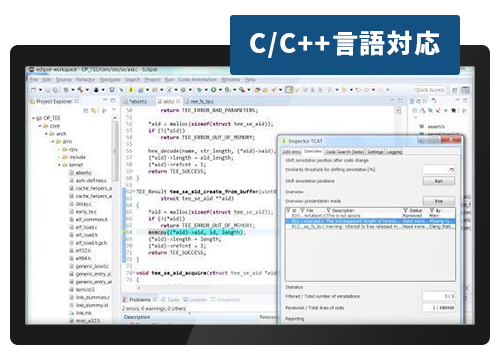This screenshot has height=360, width=500.
Task: Click the green Run toolbar button
Action: 213,90
